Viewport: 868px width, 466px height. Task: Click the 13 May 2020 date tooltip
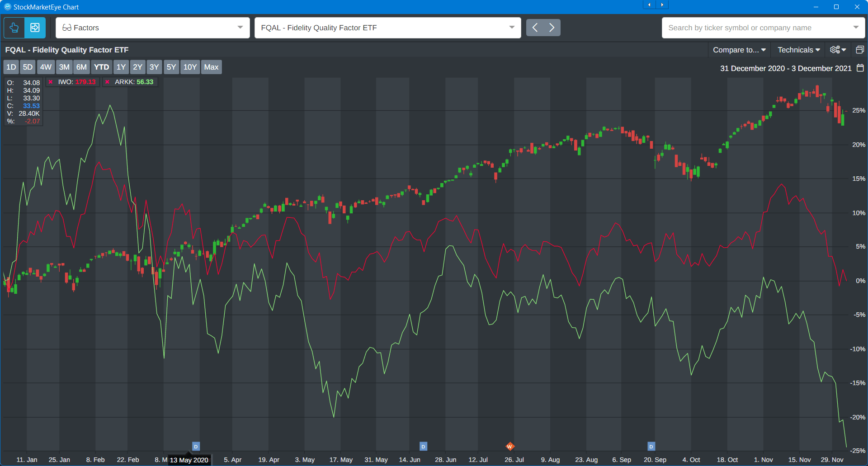click(189, 460)
